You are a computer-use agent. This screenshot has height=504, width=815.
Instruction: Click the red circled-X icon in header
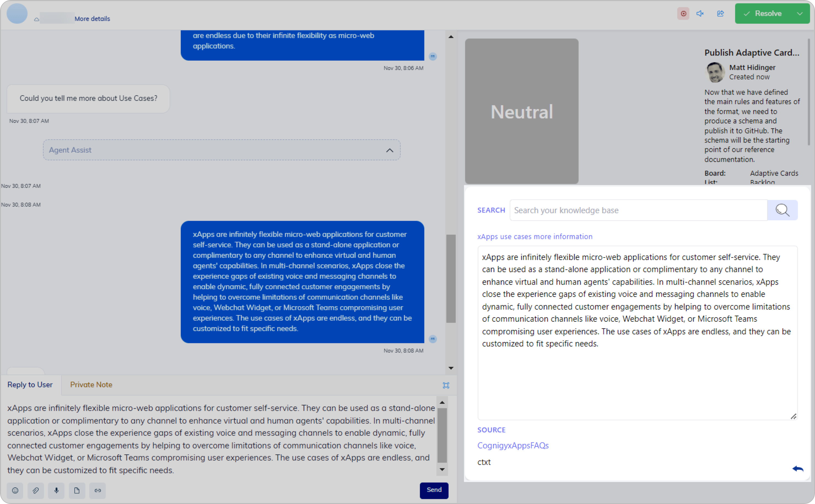683,14
